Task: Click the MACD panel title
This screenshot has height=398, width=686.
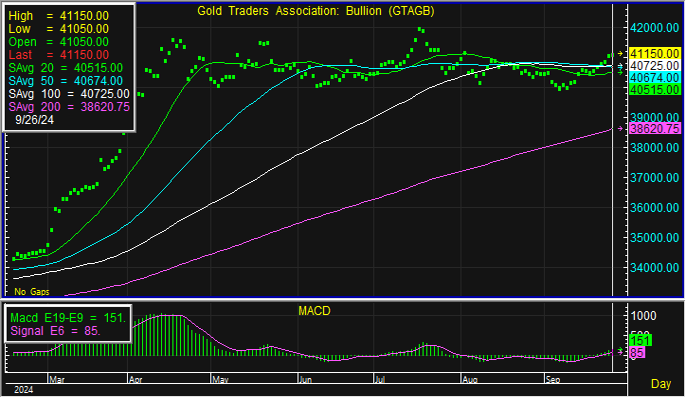Action: coord(314,311)
